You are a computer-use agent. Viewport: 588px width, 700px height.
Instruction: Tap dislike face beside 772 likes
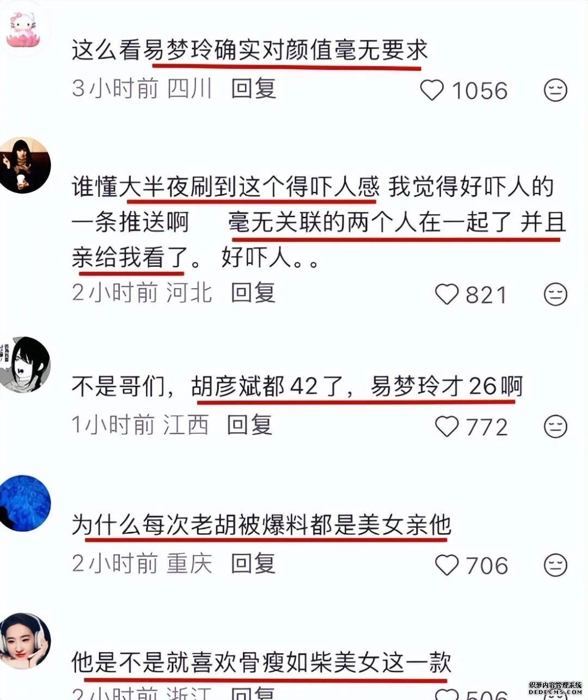(556, 427)
